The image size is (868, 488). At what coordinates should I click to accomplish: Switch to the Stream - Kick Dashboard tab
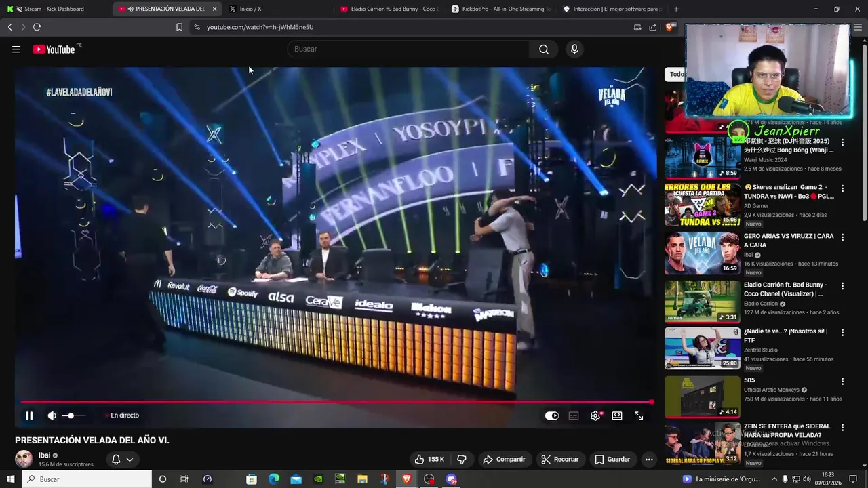pyautogui.click(x=54, y=9)
